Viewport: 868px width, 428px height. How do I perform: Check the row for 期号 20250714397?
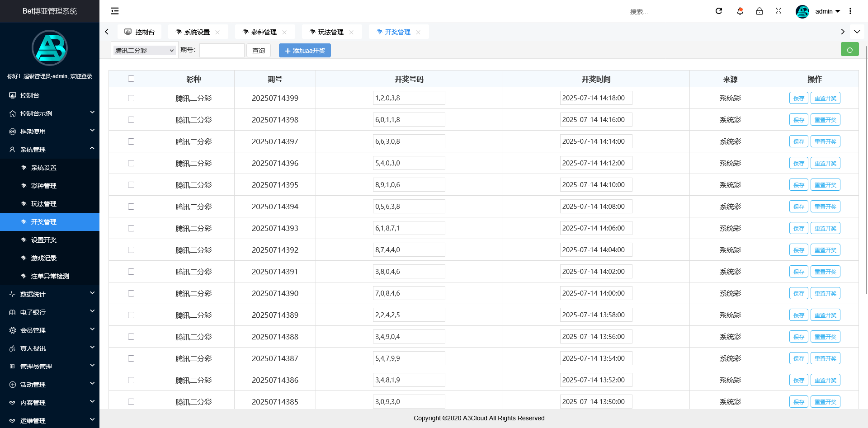coord(131,141)
